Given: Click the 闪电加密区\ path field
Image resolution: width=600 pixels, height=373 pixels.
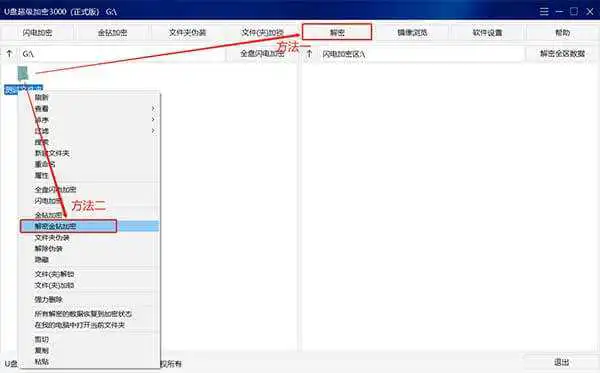Looking at the screenshot, I should pos(422,54).
